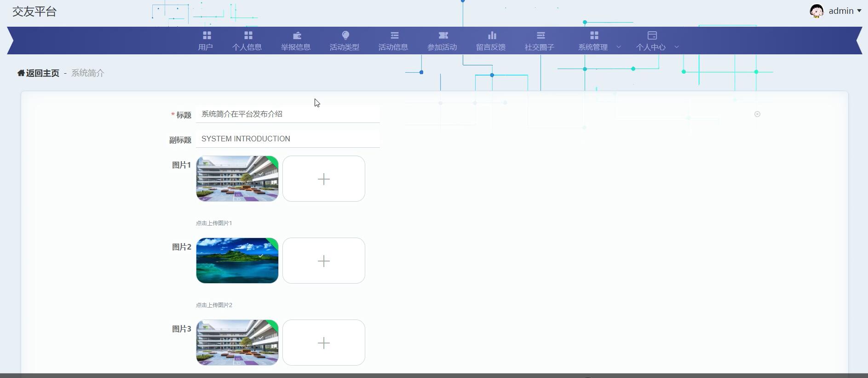Screen dimensions: 868x378
Task: Click the plus icon to upload 图片3
Action: tap(324, 343)
